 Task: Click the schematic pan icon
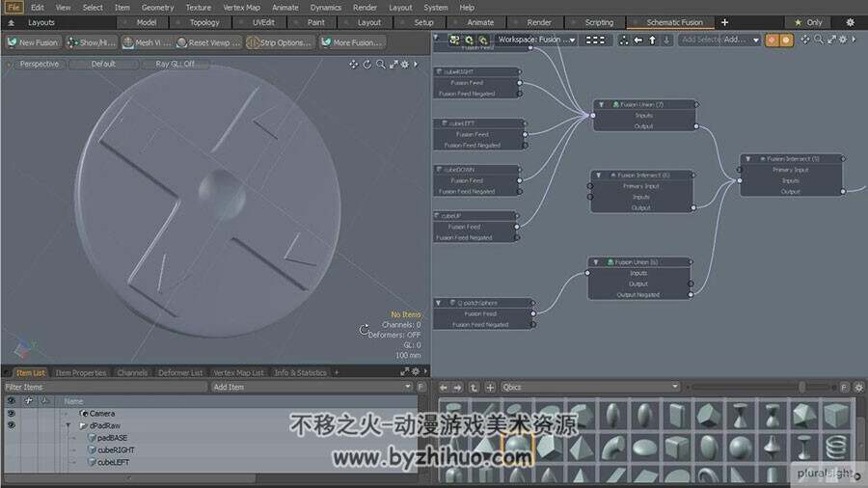(x=805, y=40)
